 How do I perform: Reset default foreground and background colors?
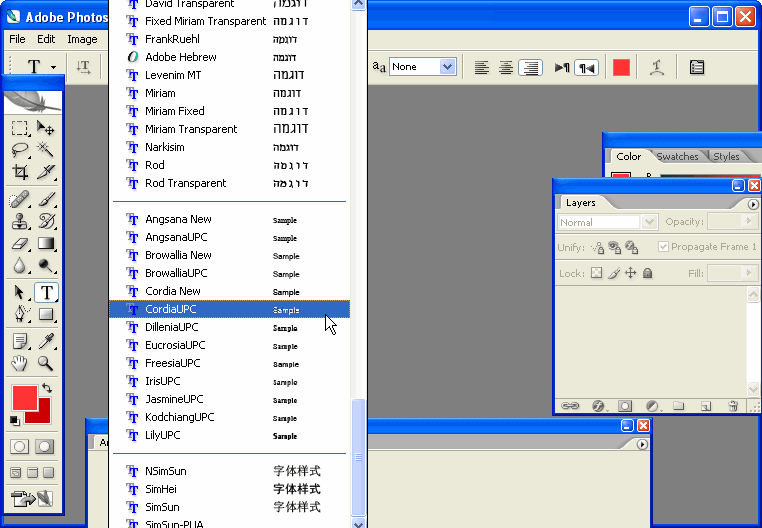(x=15, y=420)
